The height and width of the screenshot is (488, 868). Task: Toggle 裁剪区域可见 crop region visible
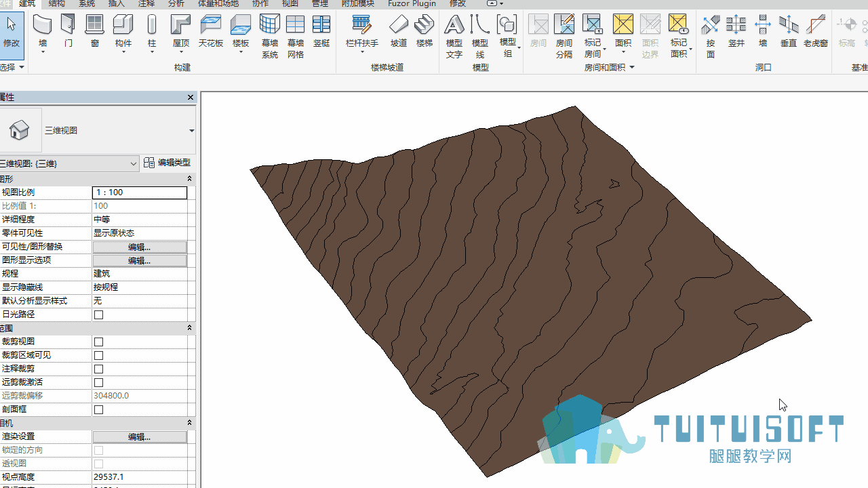tap(99, 355)
